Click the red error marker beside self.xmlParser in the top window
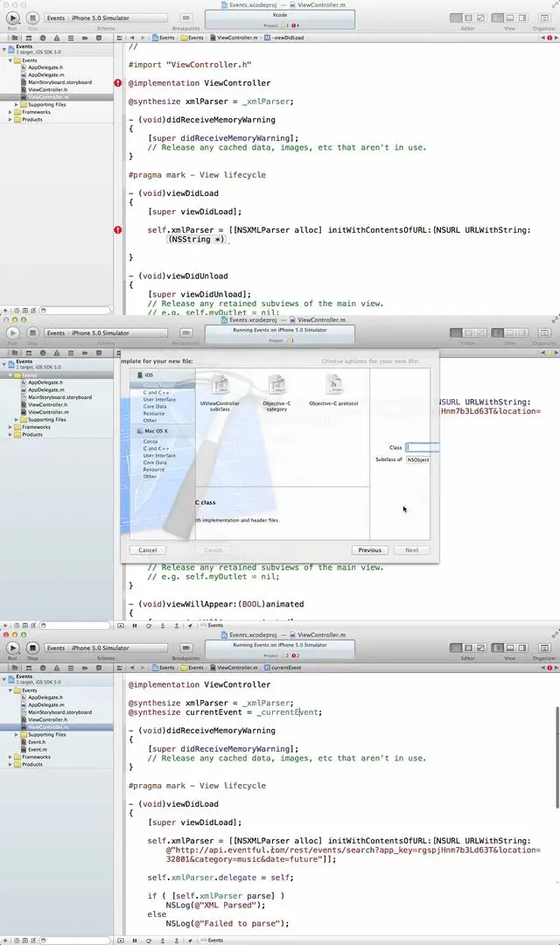This screenshot has height=945, width=560. [118, 229]
